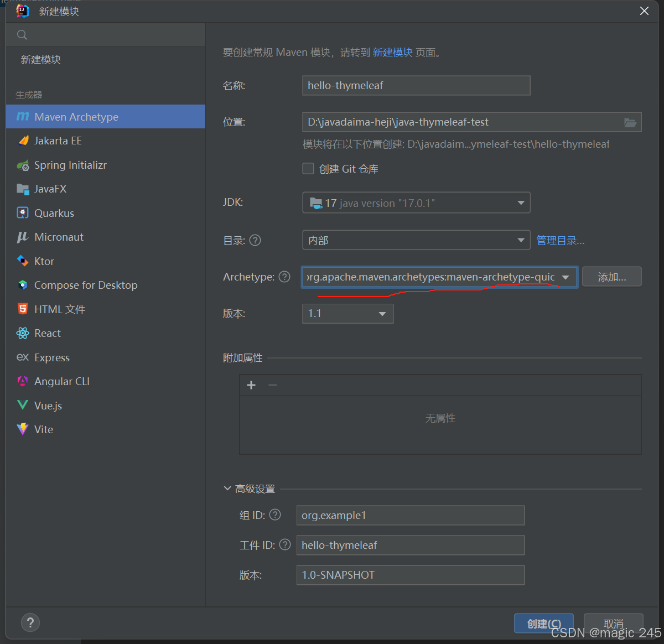Screen dimensions: 664x644
Task: Click the 无属性 empty properties text
Action: 440,418
